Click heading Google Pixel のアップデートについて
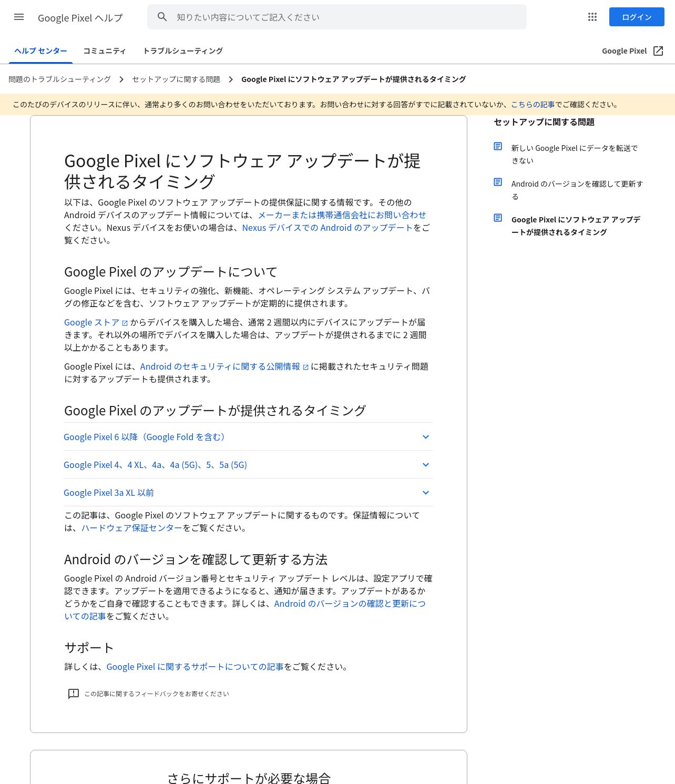The image size is (675, 784). [x=171, y=272]
